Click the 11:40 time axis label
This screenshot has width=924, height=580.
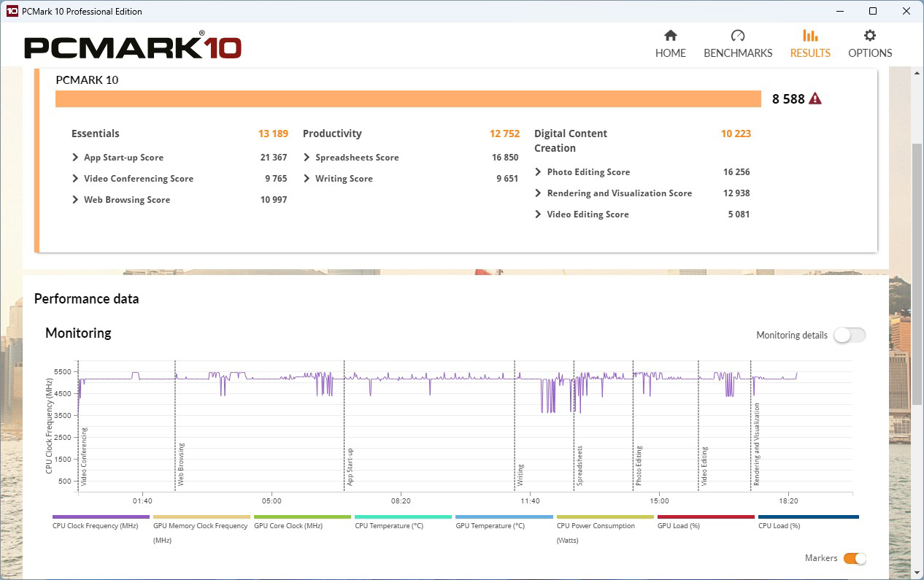530,501
